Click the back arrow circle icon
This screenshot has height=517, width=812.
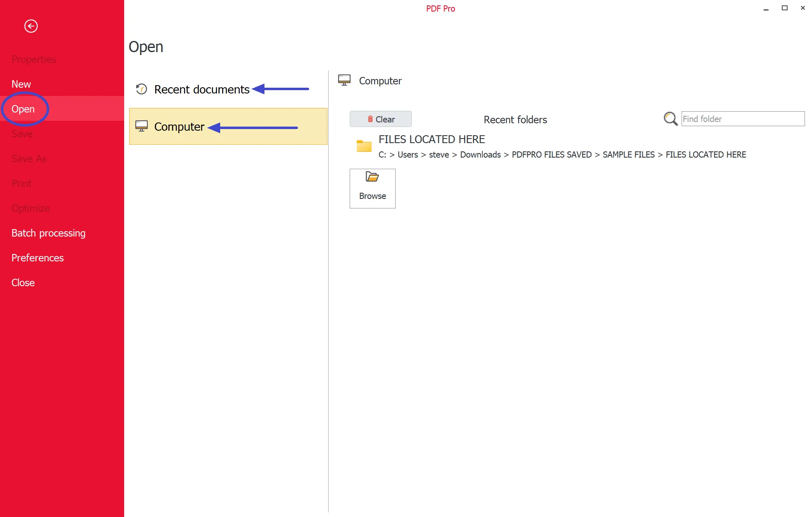coord(31,26)
